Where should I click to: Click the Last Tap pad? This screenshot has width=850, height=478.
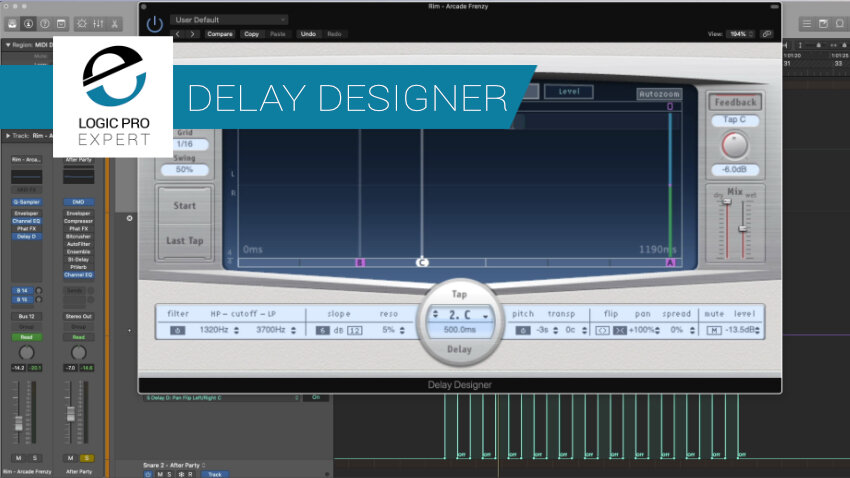coord(184,241)
